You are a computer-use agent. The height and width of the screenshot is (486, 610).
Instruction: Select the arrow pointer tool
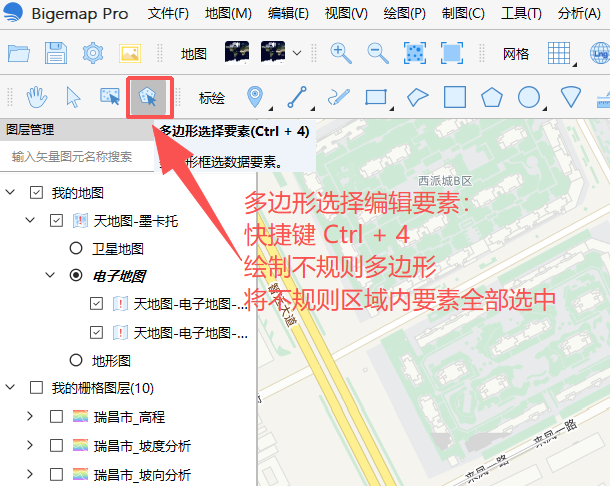click(73, 97)
